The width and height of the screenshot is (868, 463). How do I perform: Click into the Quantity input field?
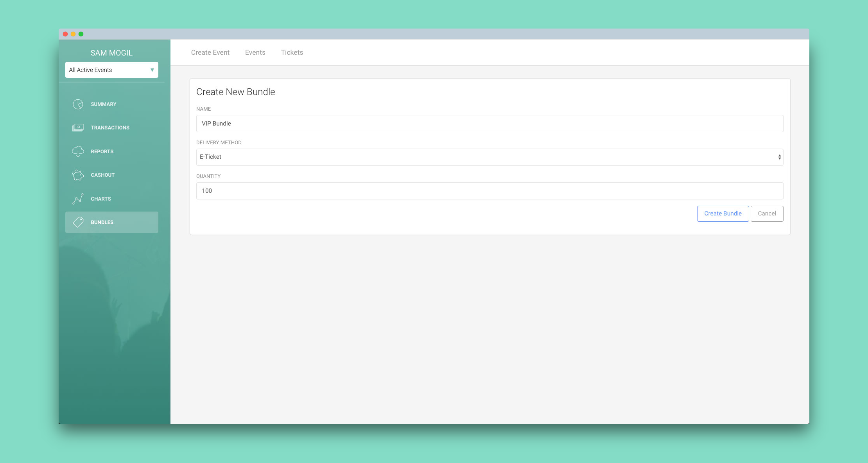click(490, 191)
